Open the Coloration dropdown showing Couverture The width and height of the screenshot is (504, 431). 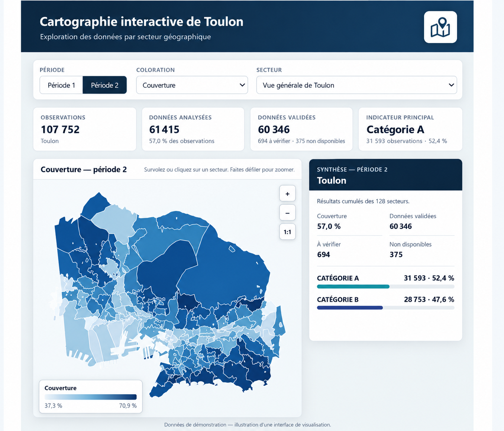(x=192, y=85)
